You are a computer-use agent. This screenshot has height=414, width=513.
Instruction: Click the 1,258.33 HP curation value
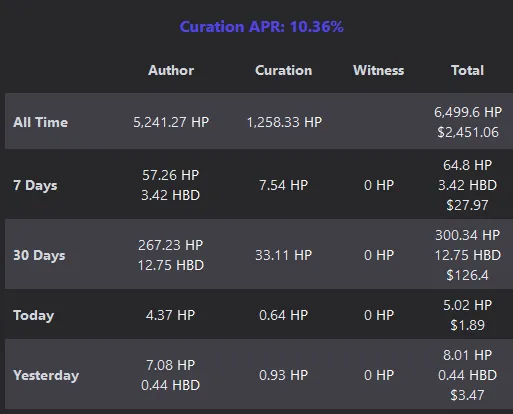click(284, 122)
